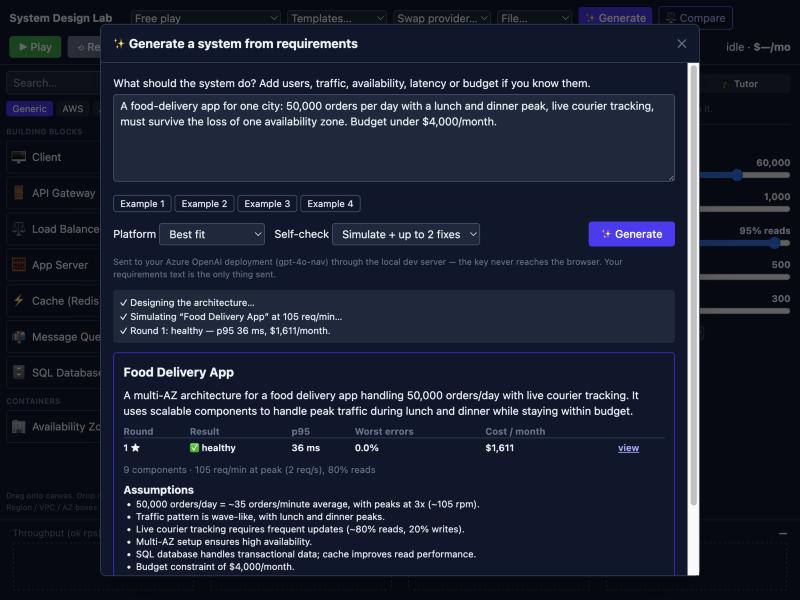
Task: Select the AWS blocks tab
Action: (72, 109)
